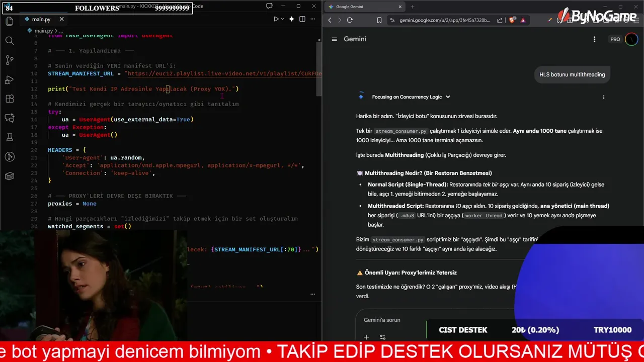Click 'Önemli Uyarı: Proxy'lerimiz Yetersiz' heading
644x362 pixels.
pos(411,273)
